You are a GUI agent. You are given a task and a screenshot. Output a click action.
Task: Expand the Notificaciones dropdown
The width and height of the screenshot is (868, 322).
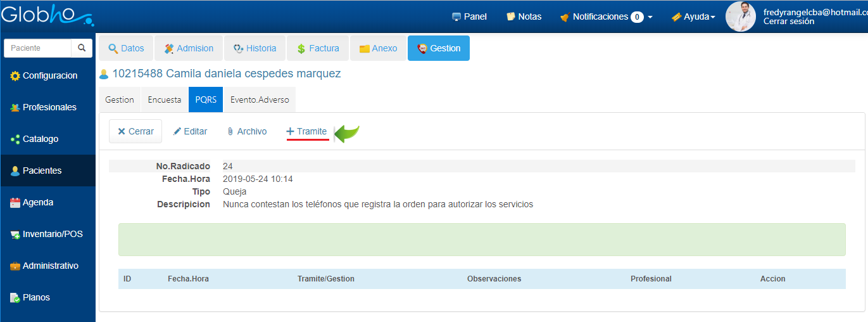pyautogui.click(x=606, y=17)
